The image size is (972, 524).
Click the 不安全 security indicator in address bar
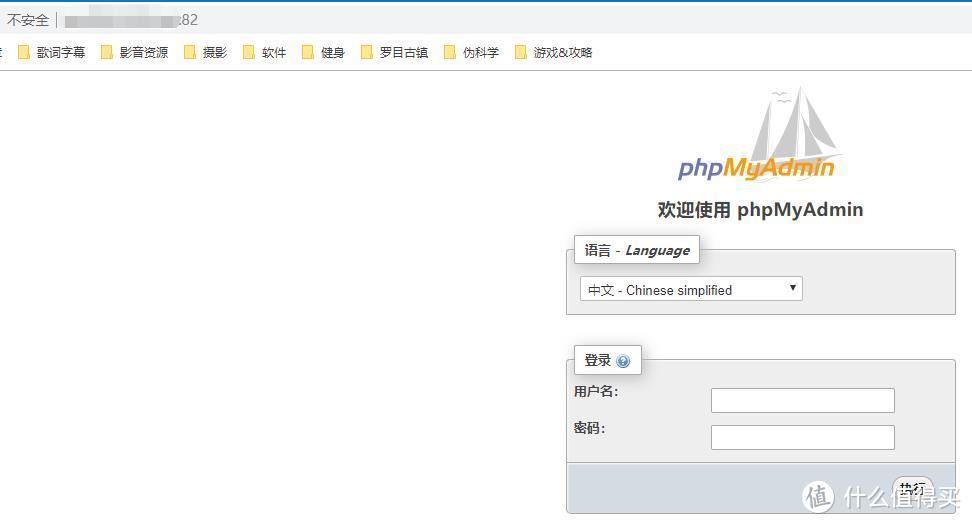coord(27,20)
